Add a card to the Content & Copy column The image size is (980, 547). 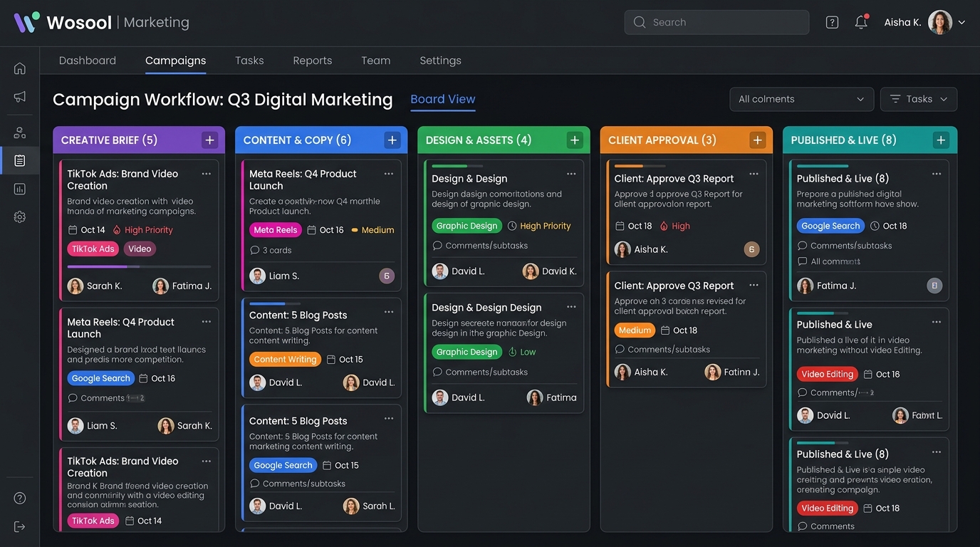coord(392,140)
